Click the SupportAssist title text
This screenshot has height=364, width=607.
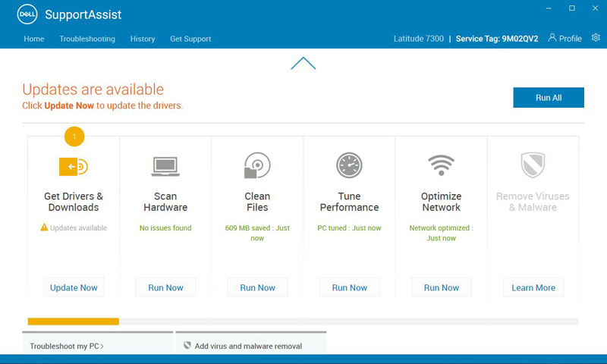pos(83,14)
